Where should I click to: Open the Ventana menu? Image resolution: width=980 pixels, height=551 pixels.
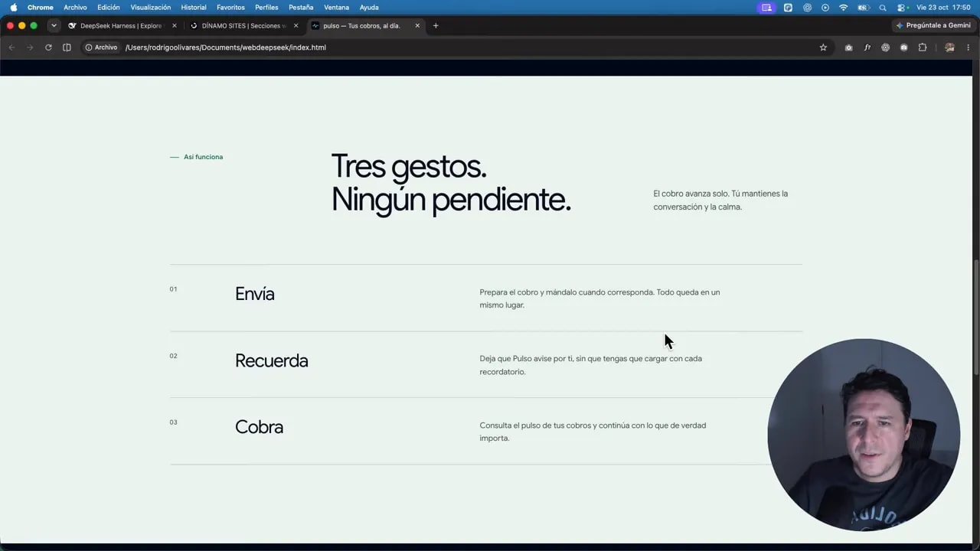click(x=336, y=8)
